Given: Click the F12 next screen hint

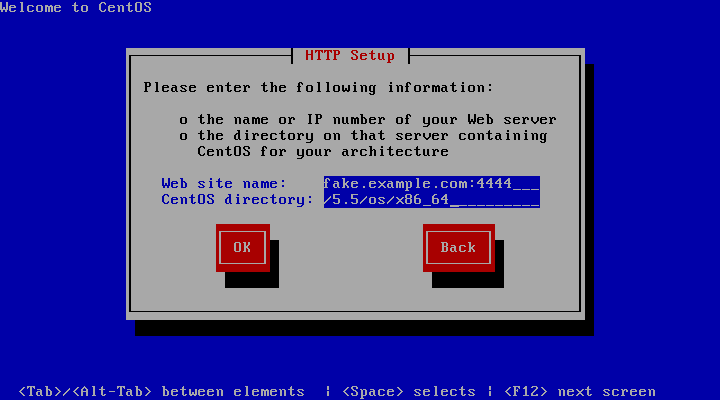Looking at the screenshot, I should click(580, 392).
